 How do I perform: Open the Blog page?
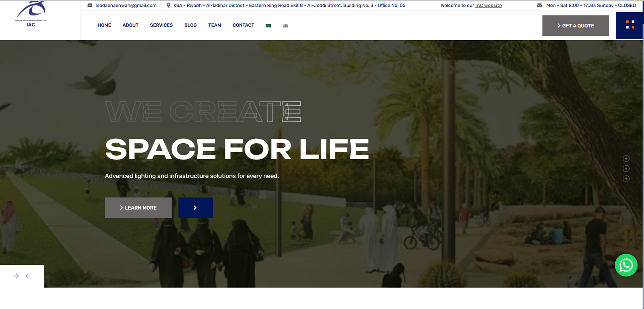[x=190, y=25]
